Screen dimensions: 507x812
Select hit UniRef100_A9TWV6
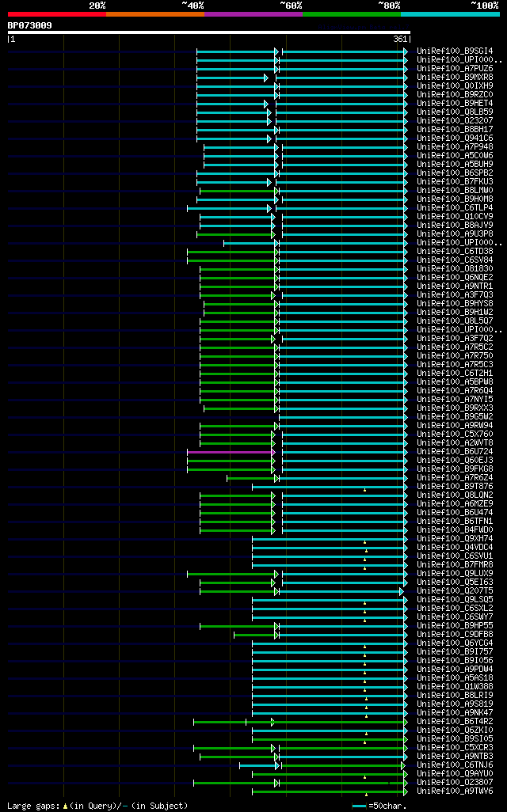coord(456,791)
